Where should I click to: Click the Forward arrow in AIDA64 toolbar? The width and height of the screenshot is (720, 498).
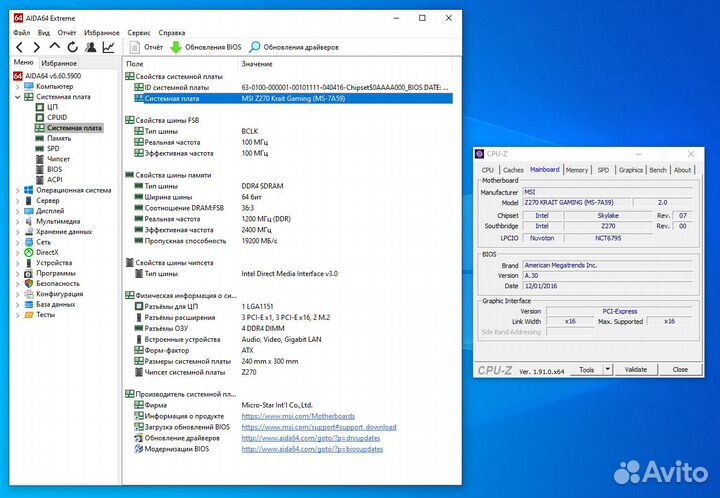36,47
